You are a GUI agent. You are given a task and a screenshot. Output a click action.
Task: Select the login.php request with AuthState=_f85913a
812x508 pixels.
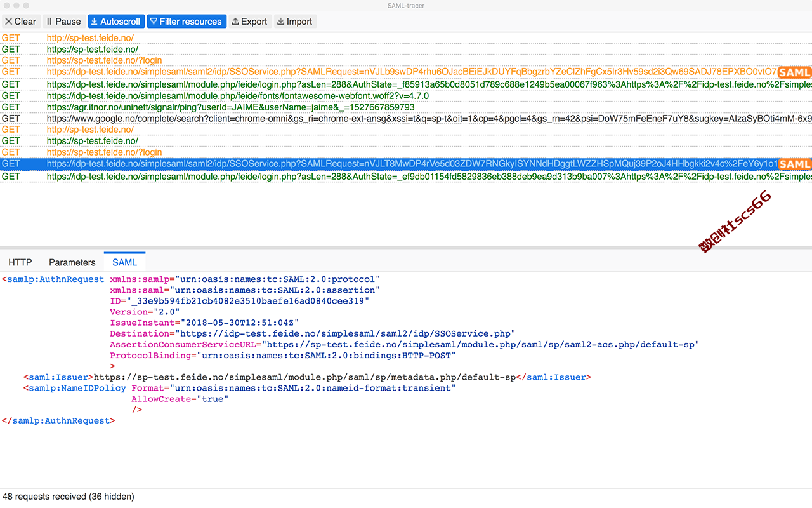click(x=406, y=84)
